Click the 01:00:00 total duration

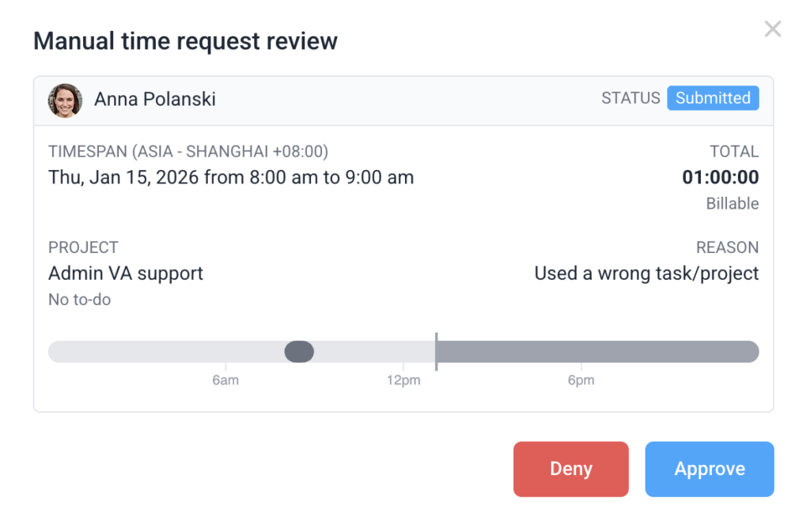click(x=720, y=177)
